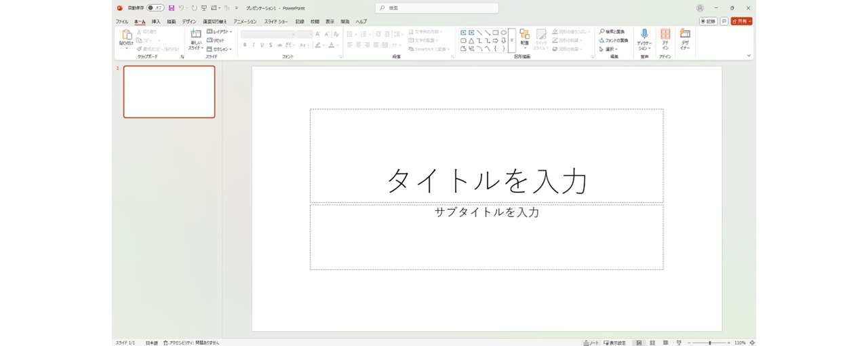The width and height of the screenshot is (868, 346).
Task: Collapse the ribbon with the chevron
Action: click(x=749, y=56)
